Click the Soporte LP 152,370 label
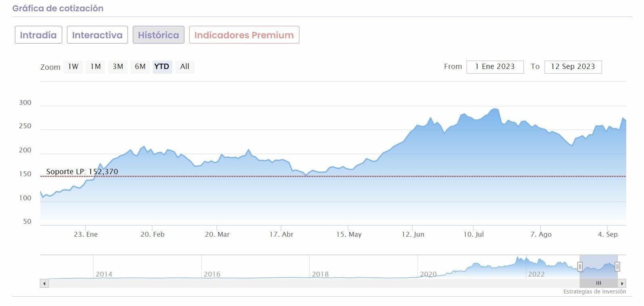Image resolution: width=644 pixels, height=306 pixels. [x=82, y=172]
